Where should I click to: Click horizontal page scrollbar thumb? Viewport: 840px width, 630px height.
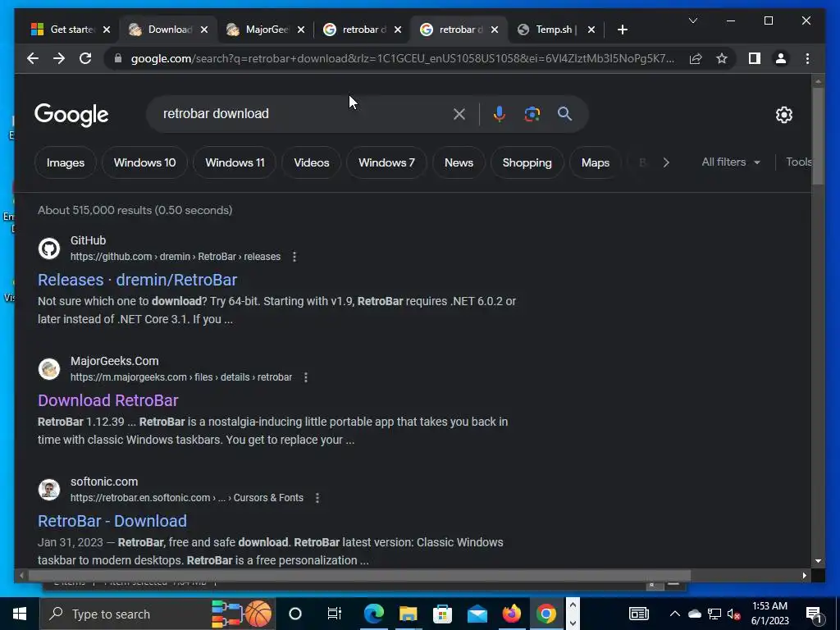(359, 575)
